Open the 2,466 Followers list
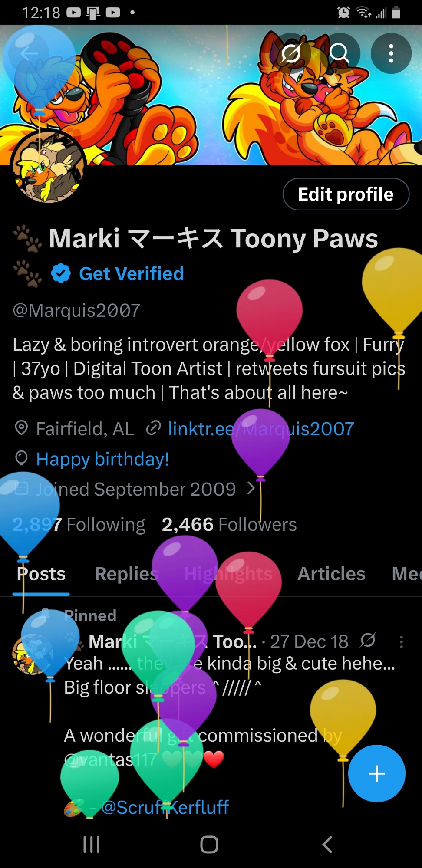422x868 pixels. [229, 524]
